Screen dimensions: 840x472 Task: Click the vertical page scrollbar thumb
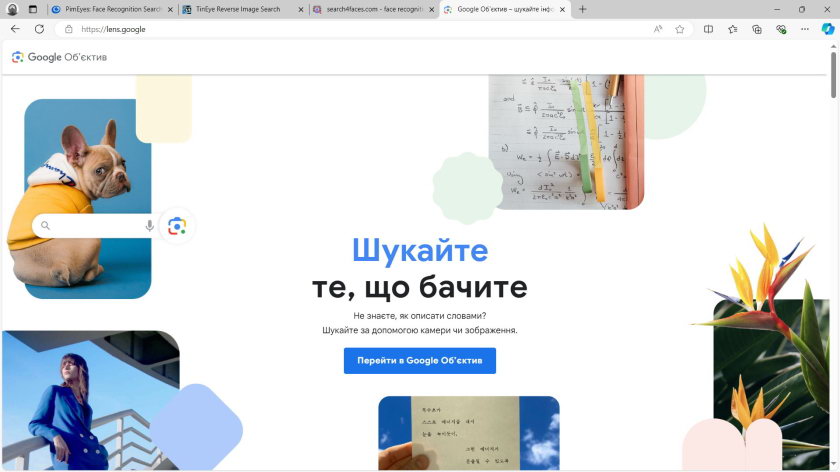click(834, 75)
